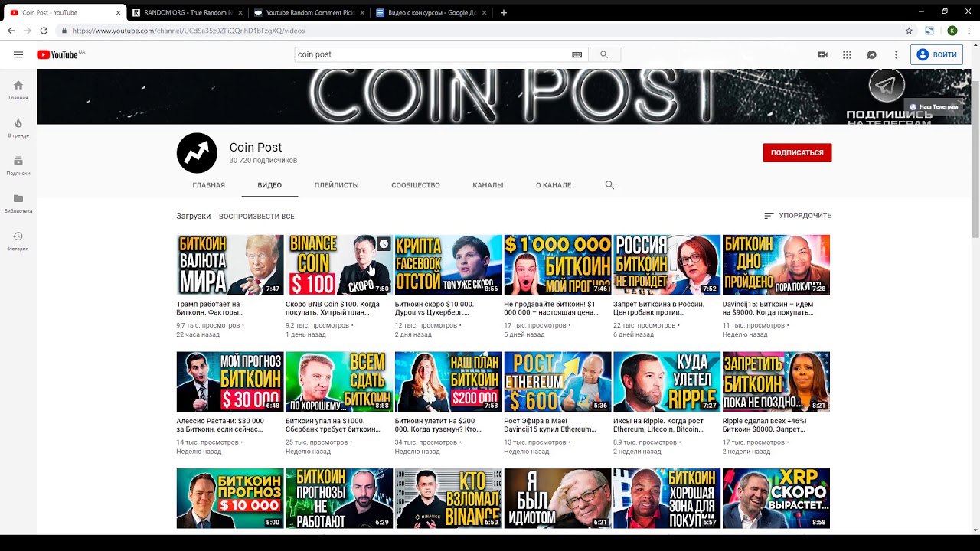Viewport: 980px width, 551px height.
Task: Click the Chrome profile avatar icon
Action: [952, 31]
